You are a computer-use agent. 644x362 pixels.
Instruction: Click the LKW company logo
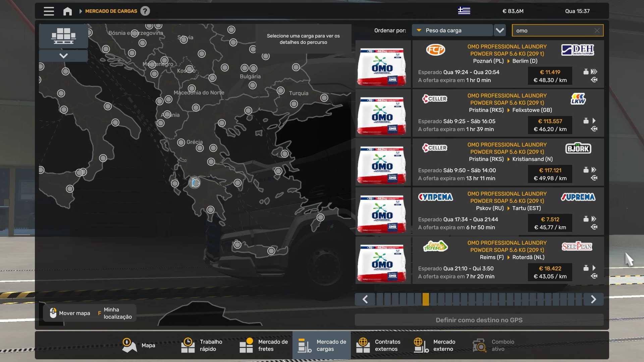click(578, 99)
